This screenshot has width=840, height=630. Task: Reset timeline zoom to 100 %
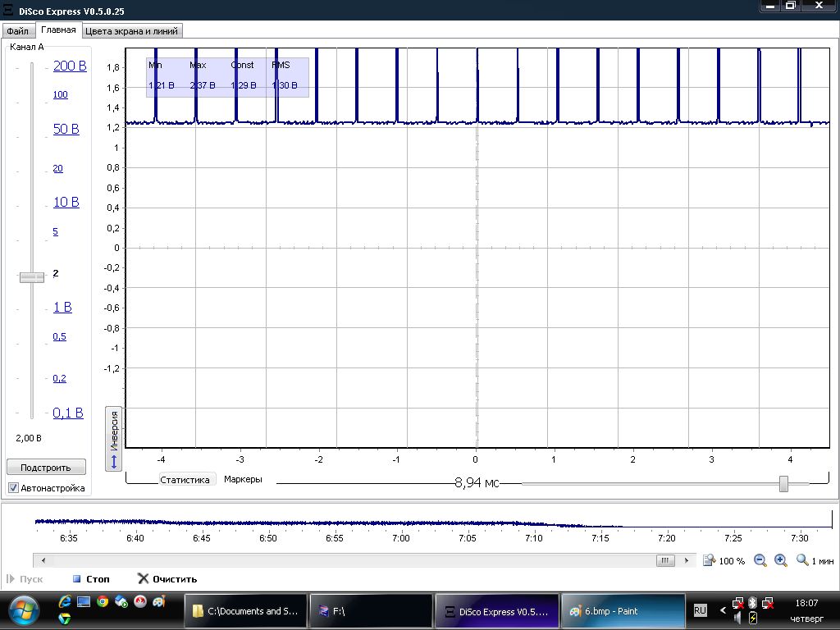[x=724, y=561]
